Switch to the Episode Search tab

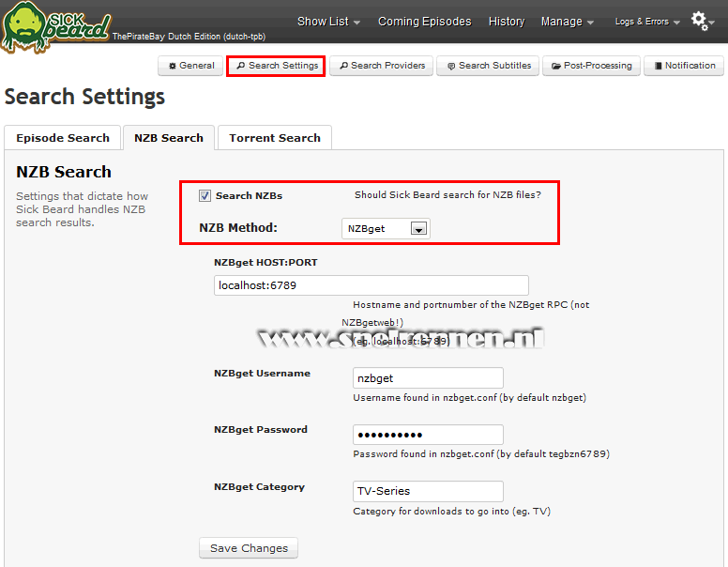point(63,138)
